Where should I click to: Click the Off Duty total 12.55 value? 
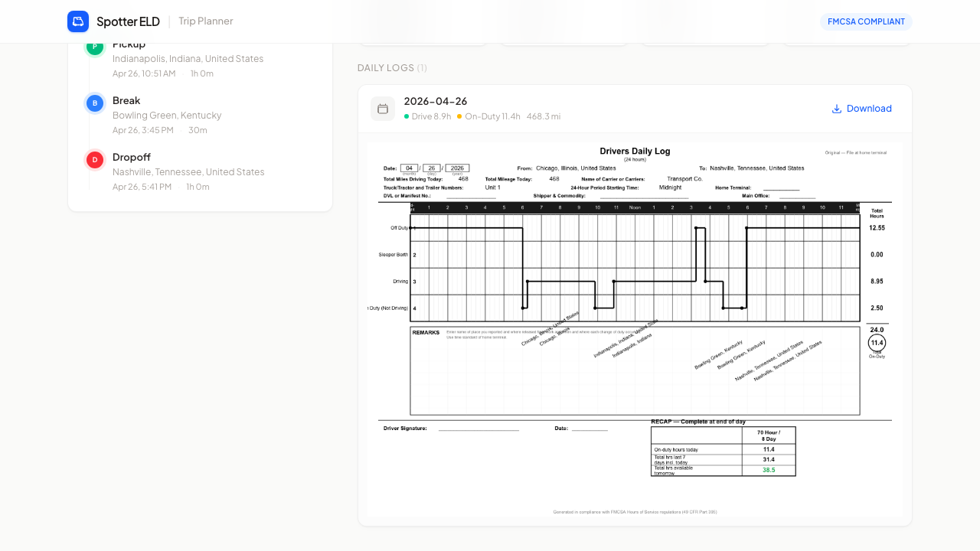click(877, 228)
